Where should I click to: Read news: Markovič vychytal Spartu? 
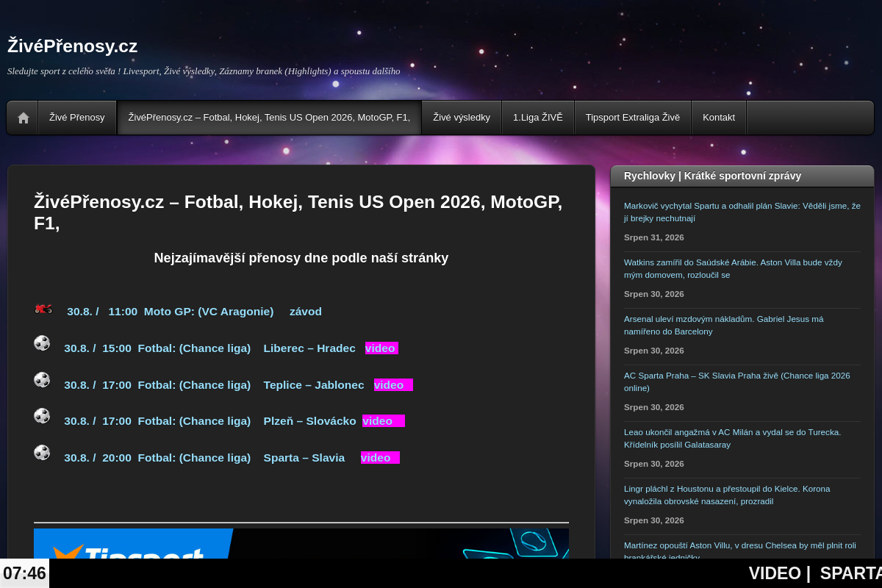(742, 212)
